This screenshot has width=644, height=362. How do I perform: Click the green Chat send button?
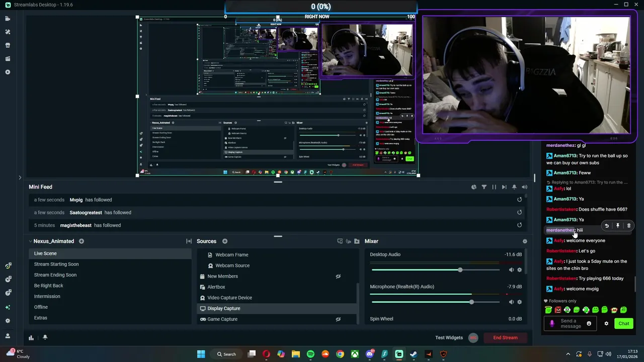click(x=624, y=324)
